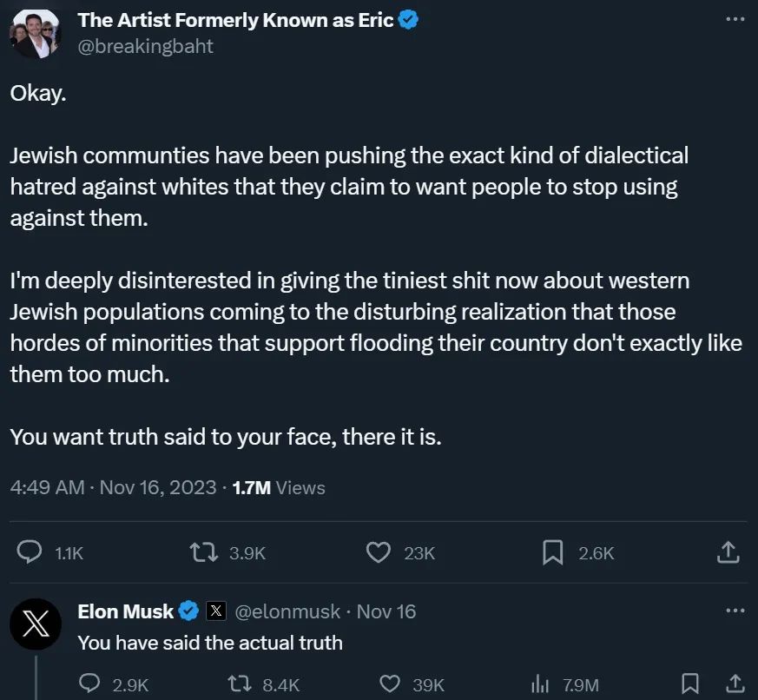Share Elon Musk's reply

(734, 684)
